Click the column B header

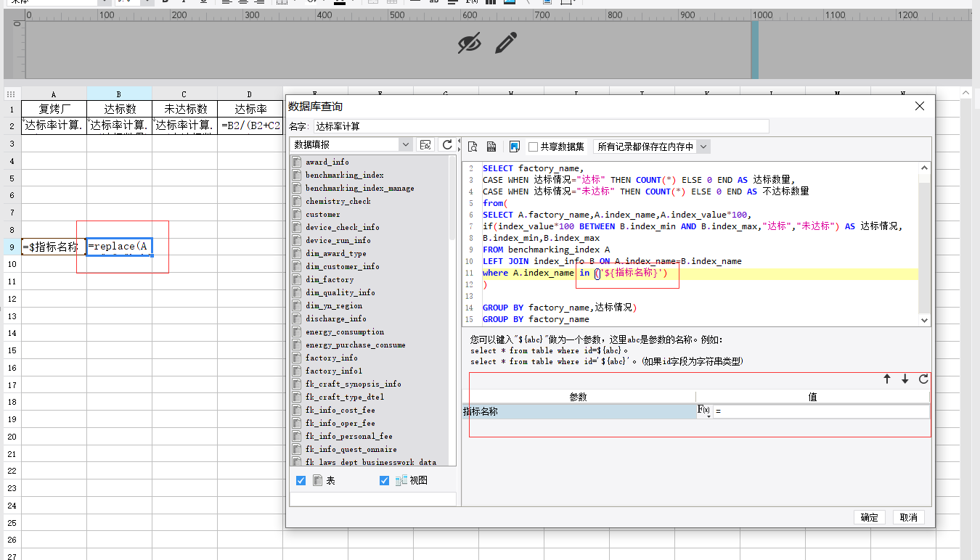click(x=119, y=94)
